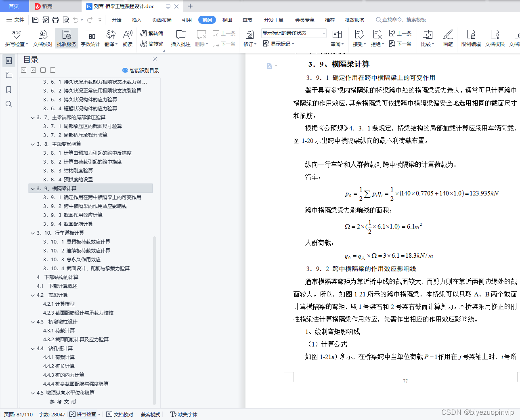Image resolution: width=520 pixels, height=420 pixels.
Task: Open the spell check tool
Action: click(17, 38)
